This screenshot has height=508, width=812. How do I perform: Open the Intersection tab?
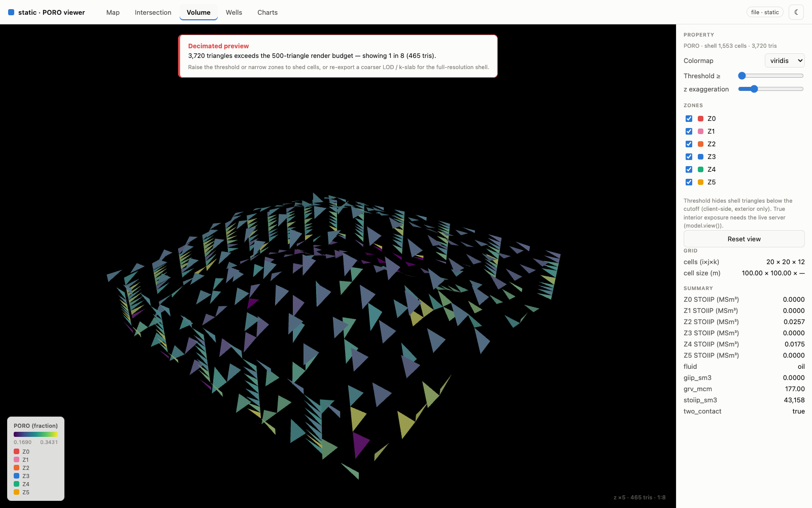(153, 12)
